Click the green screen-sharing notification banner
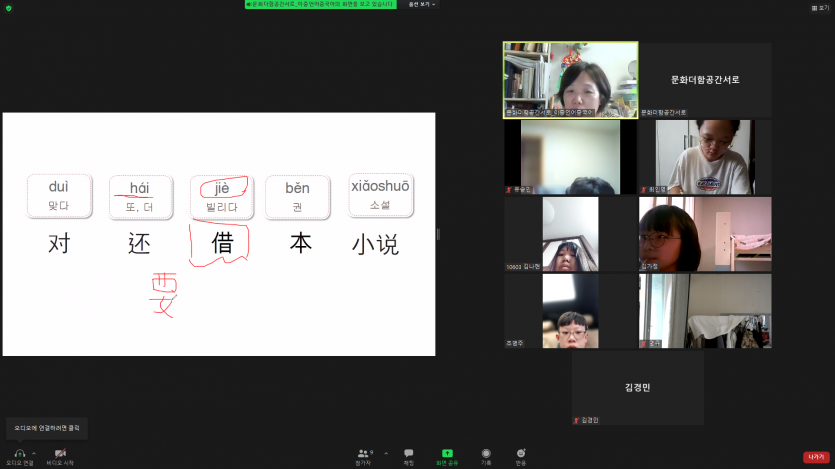This screenshot has width=835, height=469. tap(320, 4)
